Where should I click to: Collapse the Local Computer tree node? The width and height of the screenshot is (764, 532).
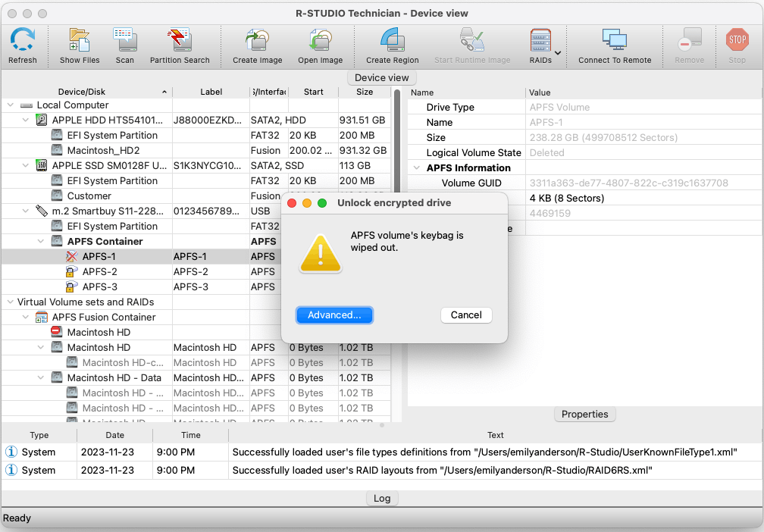(11, 105)
